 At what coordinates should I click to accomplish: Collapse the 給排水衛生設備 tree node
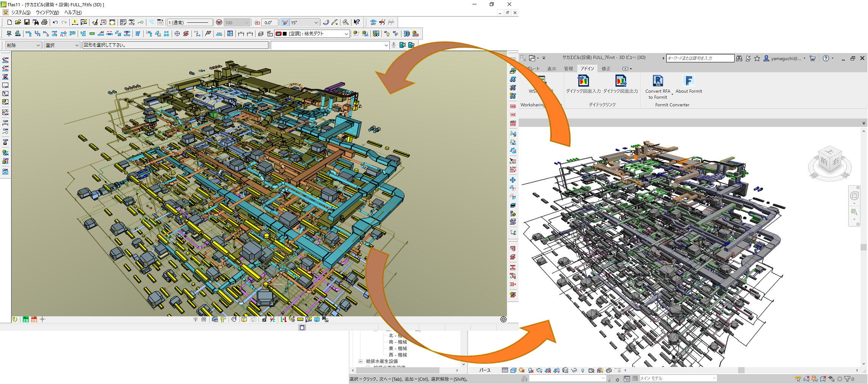360,361
